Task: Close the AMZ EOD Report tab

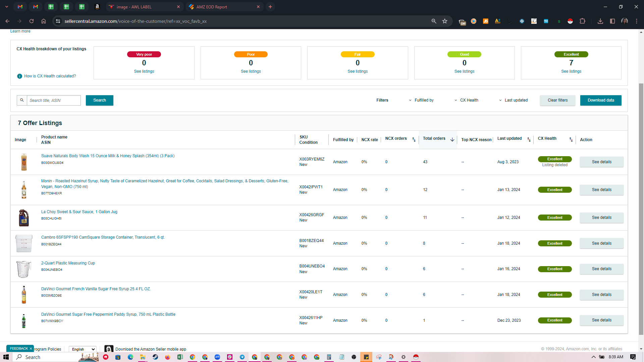Action: click(258, 7)
